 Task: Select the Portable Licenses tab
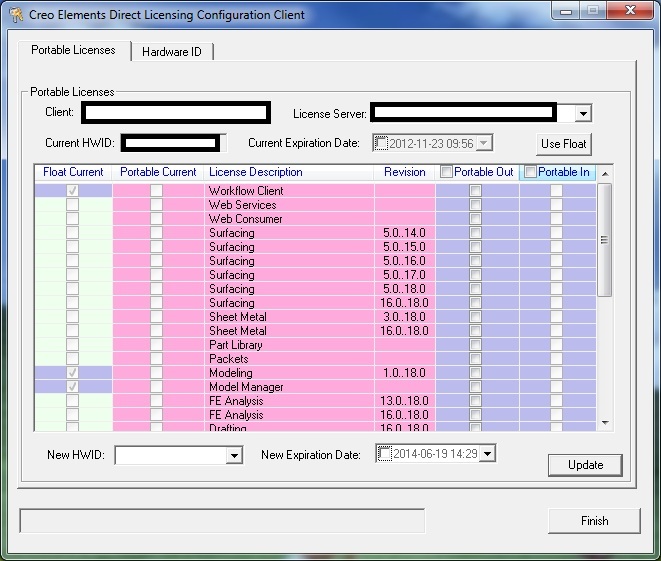[x=73, y=50]
